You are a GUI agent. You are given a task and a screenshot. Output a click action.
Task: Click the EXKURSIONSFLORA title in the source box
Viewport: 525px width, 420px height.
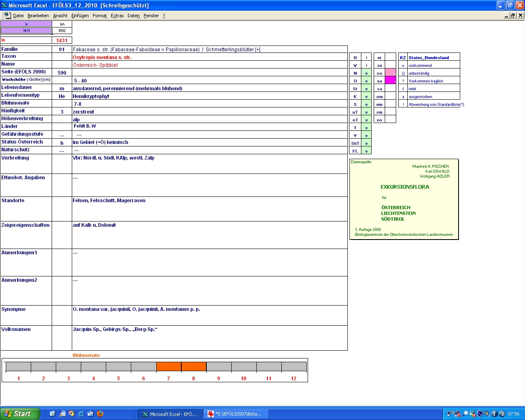(405, 187)
